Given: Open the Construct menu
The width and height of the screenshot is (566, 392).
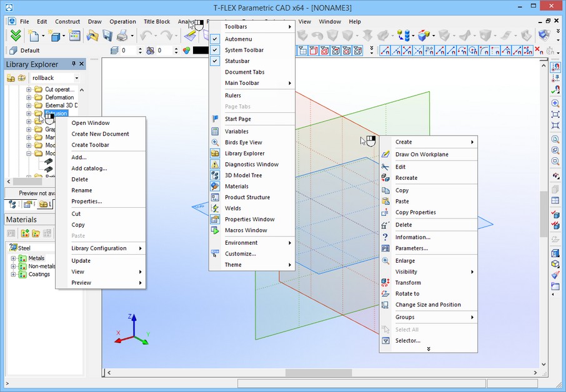Looking at the screenshot, I should coord(67,22).
